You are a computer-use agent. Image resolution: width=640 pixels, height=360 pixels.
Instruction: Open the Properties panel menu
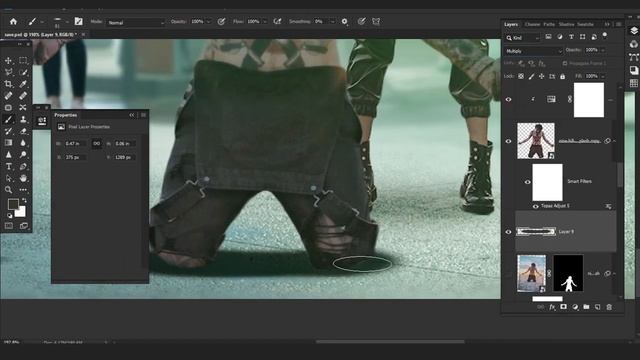(x=143, y=115)
